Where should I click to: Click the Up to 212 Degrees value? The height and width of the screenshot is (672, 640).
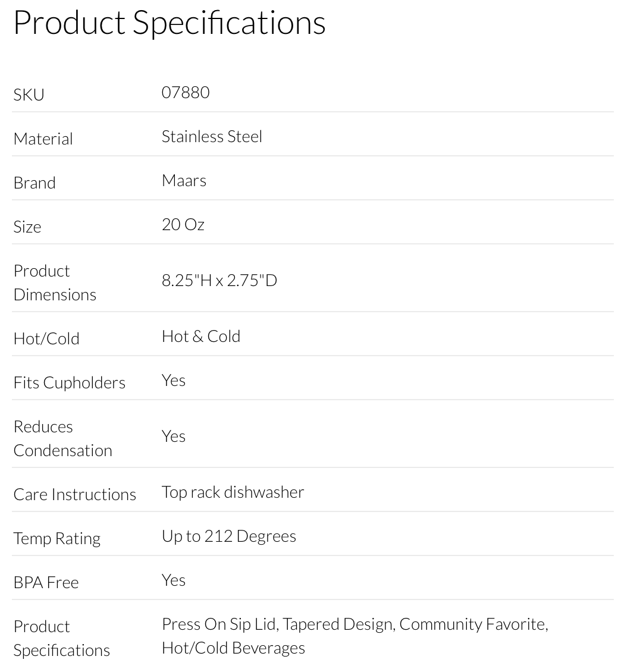pos(229,536)
